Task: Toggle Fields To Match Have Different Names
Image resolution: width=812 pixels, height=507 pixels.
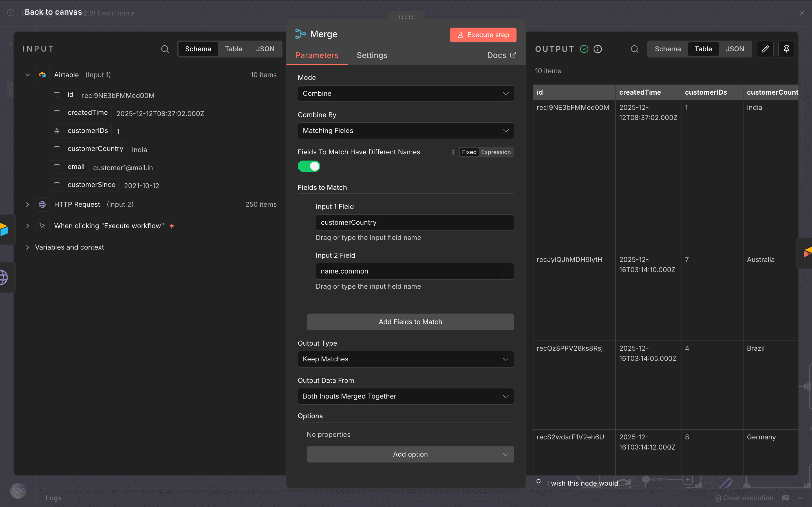Action: (x=309, y=166)
